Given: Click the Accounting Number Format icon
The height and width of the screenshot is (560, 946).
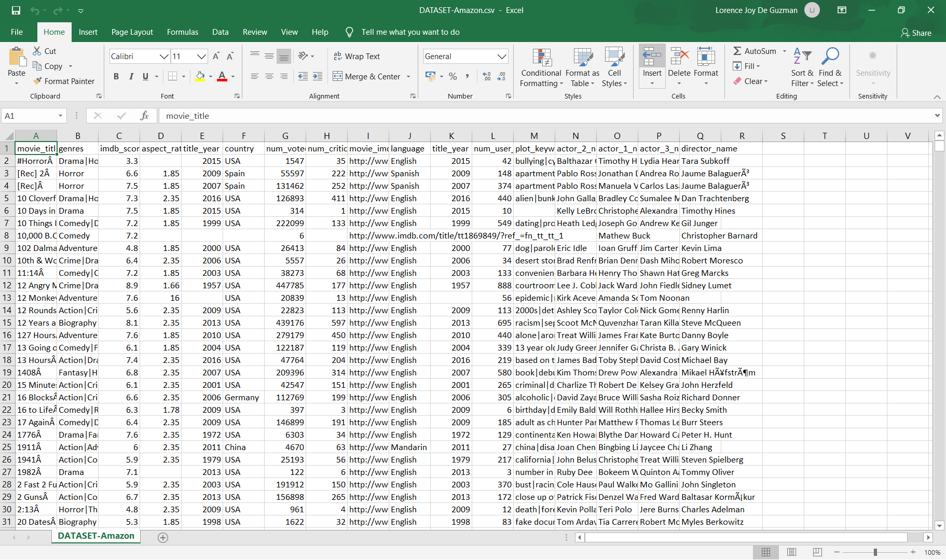Looking at the screenshot, I should pos(430,76).
